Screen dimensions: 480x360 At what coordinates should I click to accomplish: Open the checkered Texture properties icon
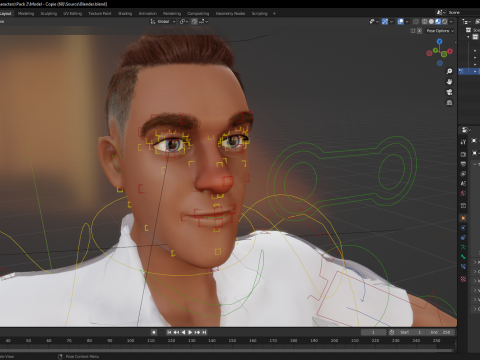click(x=463, y=279)
